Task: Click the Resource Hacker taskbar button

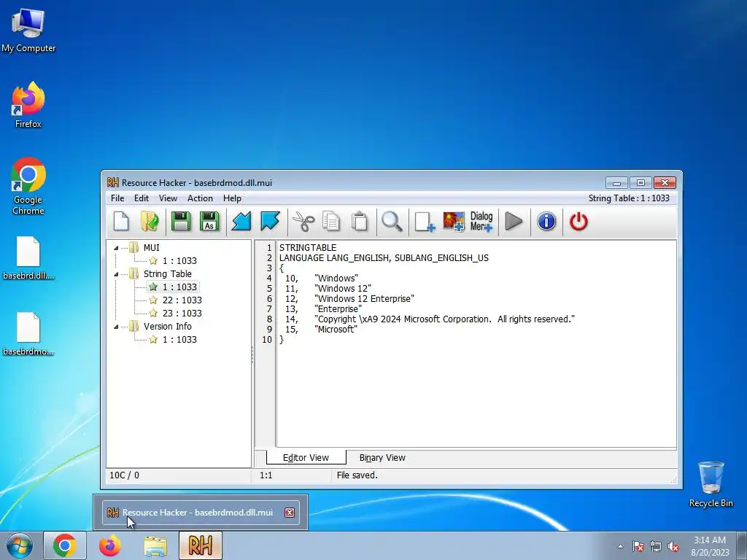Action: 200,545
